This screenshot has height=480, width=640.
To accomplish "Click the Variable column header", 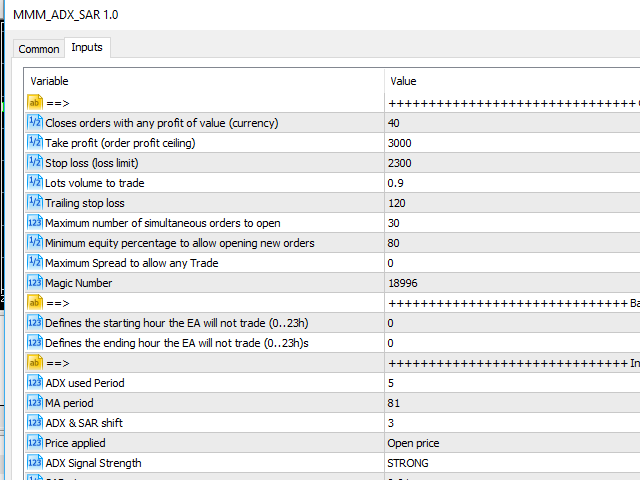I will click(x=205, y=81).
